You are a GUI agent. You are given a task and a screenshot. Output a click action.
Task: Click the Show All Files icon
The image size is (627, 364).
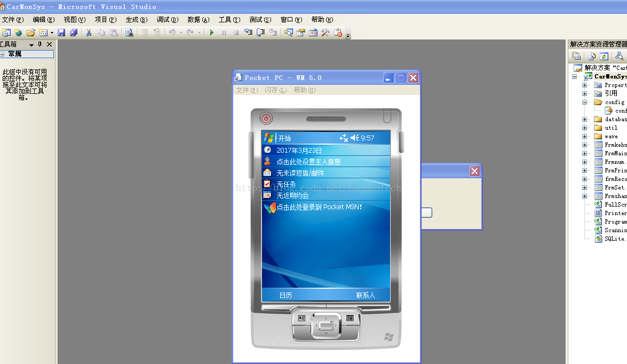592,56
